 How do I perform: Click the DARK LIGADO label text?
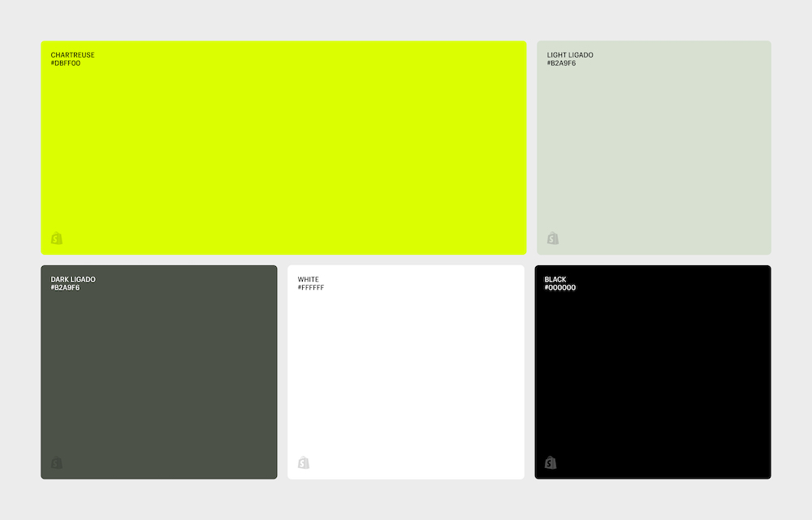[73, 279]
